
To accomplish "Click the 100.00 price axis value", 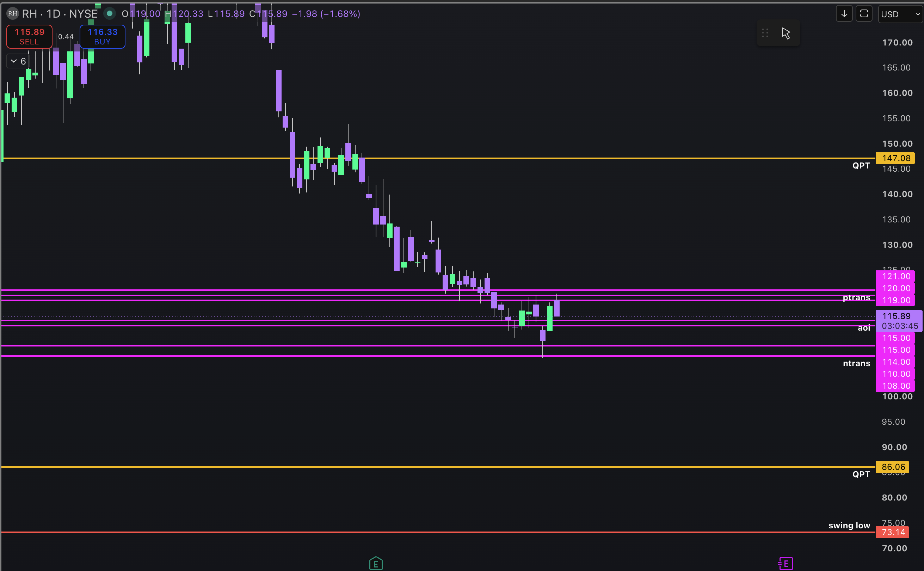I will point(897,397).
